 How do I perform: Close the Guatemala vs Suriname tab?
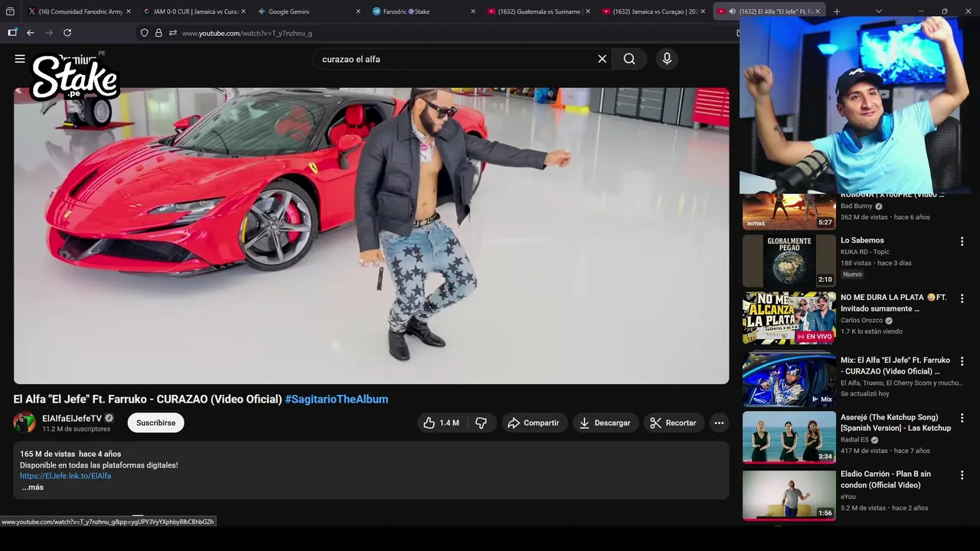point(588,11)
